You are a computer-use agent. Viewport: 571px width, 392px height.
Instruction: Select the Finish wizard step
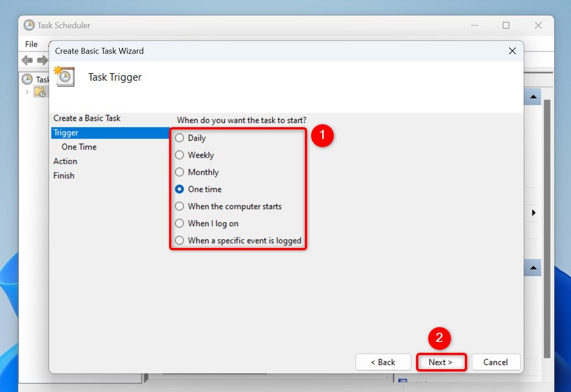click(64, 175)
